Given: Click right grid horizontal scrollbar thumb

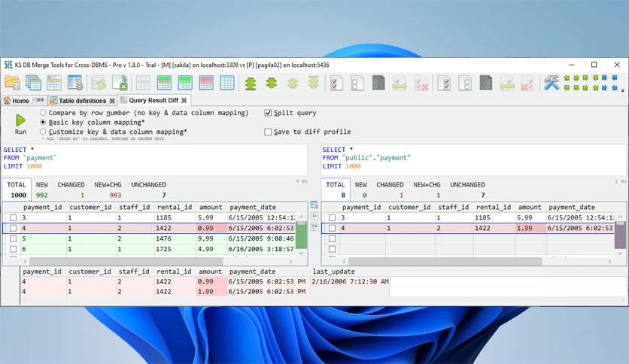Looking at the screenshot, I should 445,261.
